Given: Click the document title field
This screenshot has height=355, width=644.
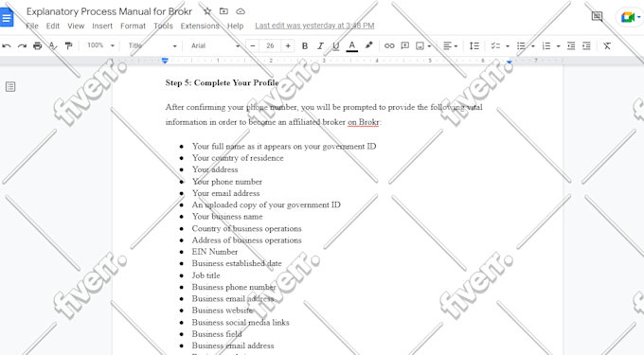Looking at the screenshot, I should (x=109, y=11).
